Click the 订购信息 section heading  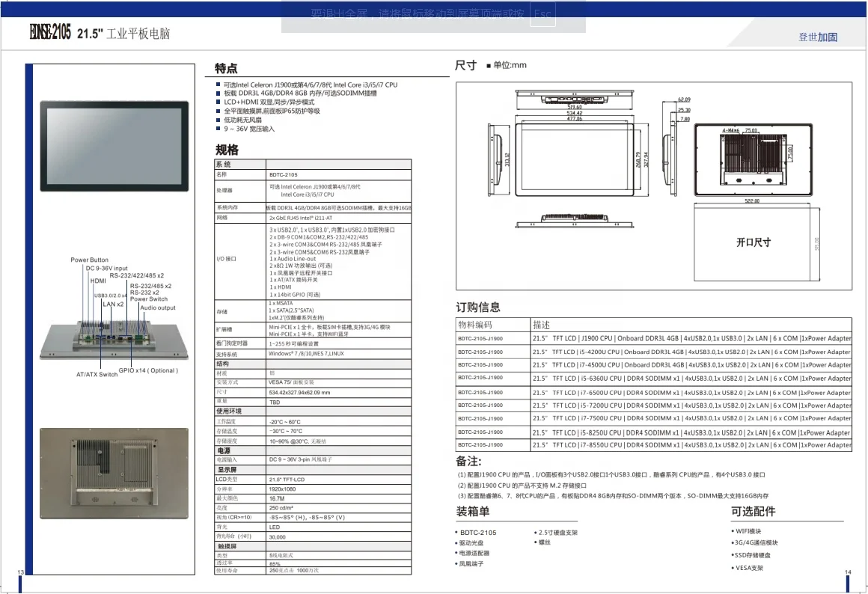tap(478, 307)
